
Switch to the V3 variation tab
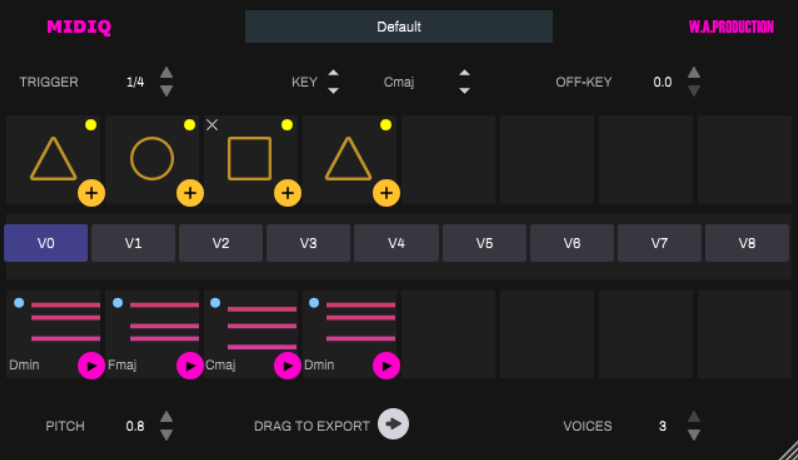(x=308, y=243)
